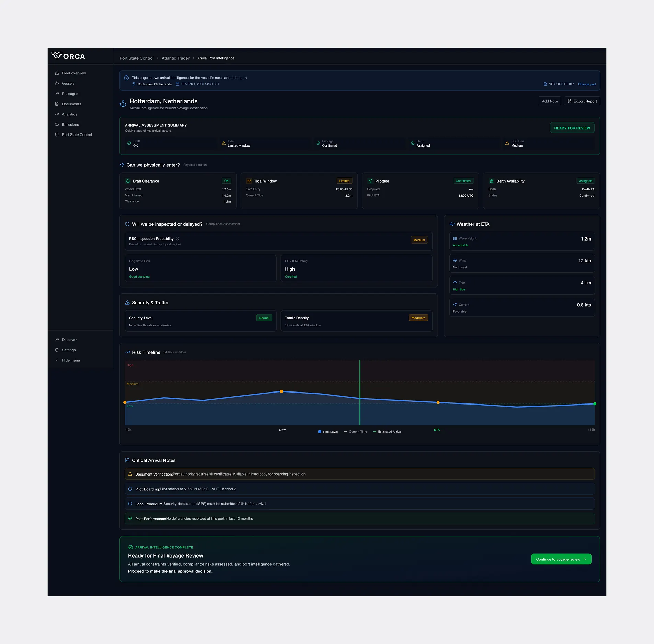Image resolution: width=654 pixels, height=644 pixels.
Task: Open the Settings sidebar item
Action: 69,350
